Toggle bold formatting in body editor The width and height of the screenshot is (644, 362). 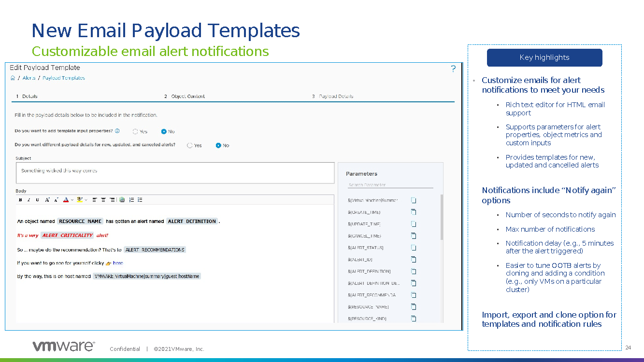[x=20, y=200]
